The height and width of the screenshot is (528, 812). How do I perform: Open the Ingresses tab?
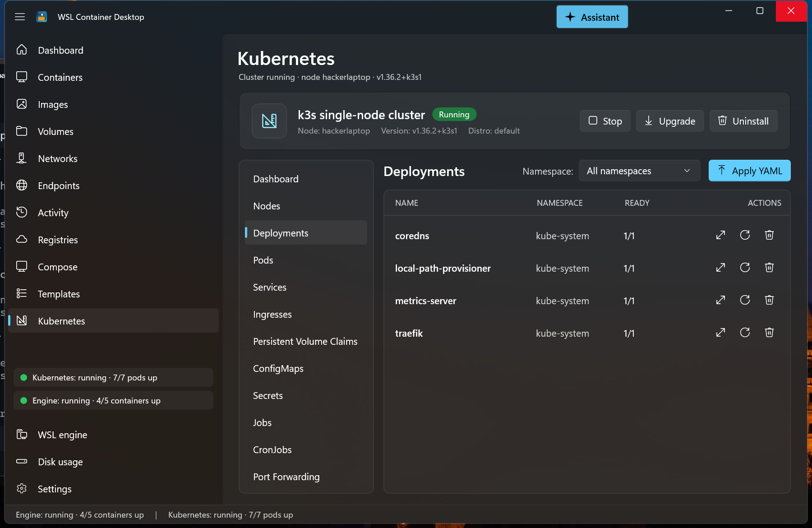coord(306,314)
